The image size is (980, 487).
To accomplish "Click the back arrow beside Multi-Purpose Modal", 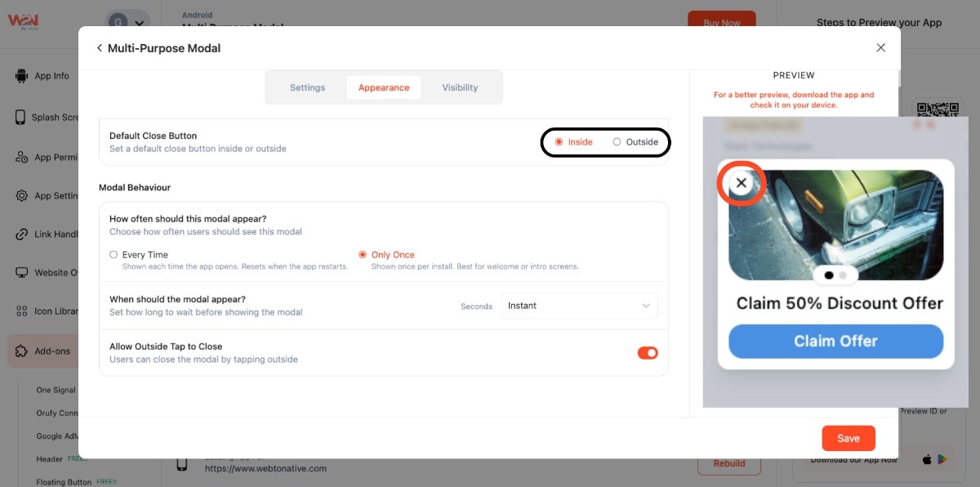I will (x=100, y=48).
